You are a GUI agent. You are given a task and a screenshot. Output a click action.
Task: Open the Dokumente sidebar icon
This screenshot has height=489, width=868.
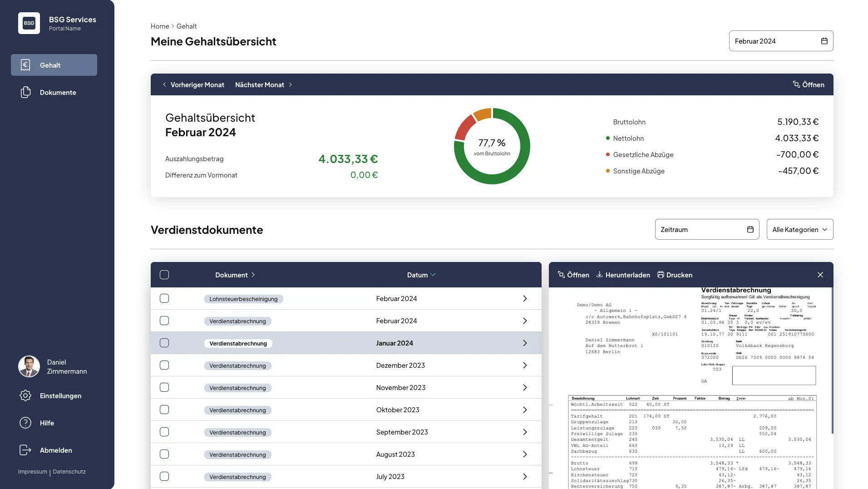[x=25, y=92]
